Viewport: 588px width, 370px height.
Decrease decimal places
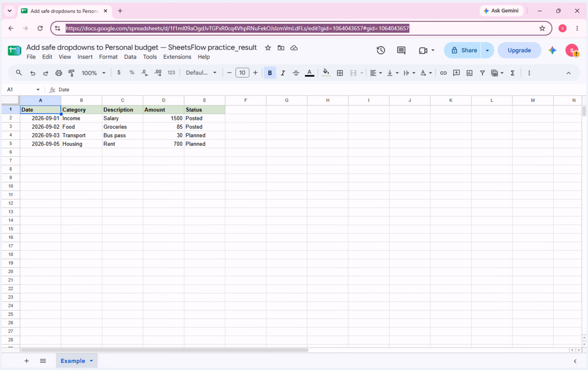point(145,73)
